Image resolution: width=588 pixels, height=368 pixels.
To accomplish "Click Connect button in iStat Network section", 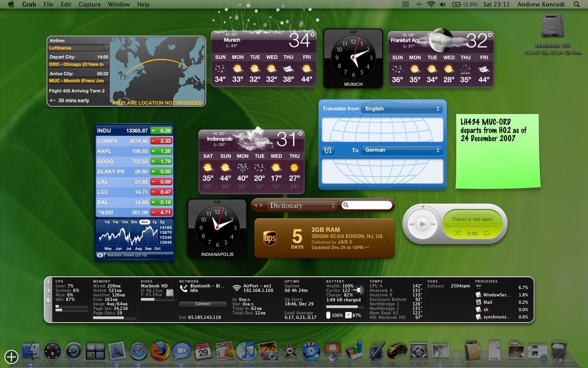I will 203,304.
